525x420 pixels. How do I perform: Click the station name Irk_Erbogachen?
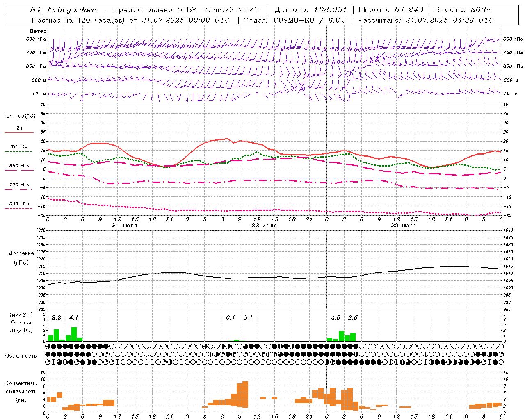[x=63, y=10]
